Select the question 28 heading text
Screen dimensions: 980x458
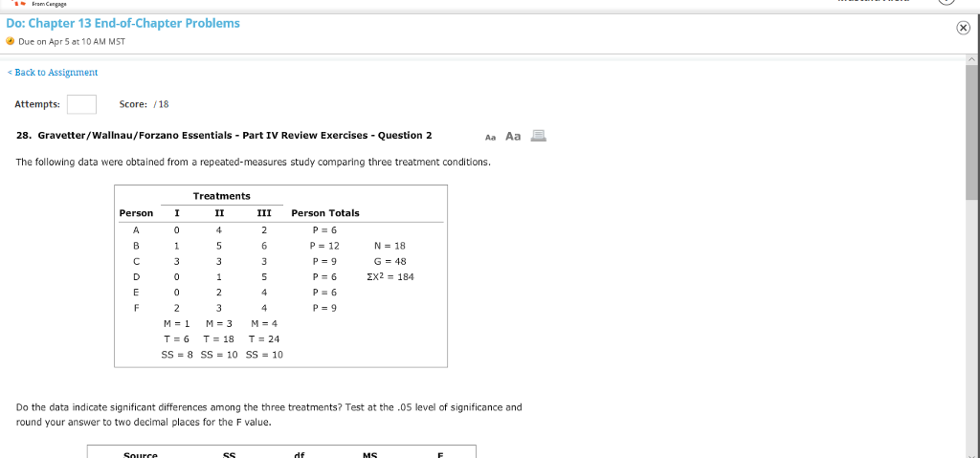224,136
